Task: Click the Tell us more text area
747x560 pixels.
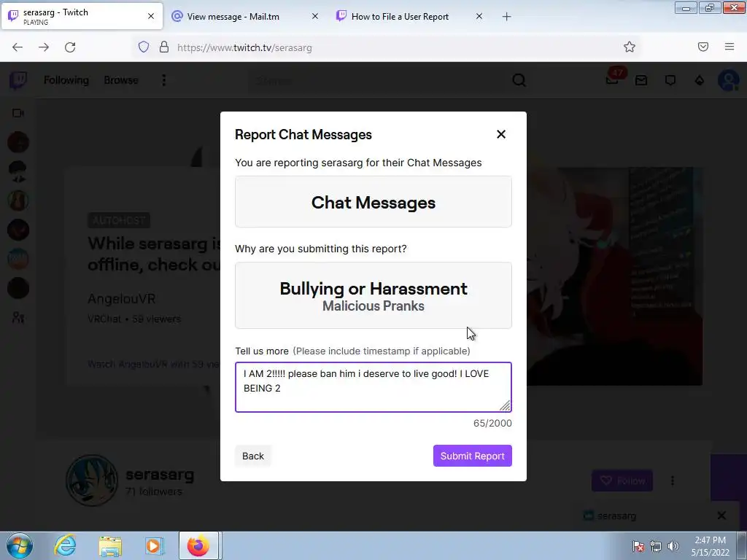Action: pyautogui.click(x=373, y=386)
